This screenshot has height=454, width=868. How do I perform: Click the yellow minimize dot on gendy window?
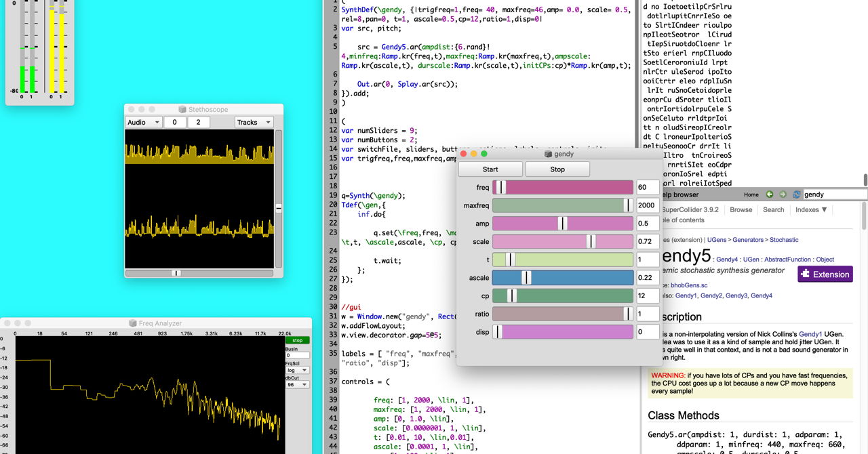pos(475,154)
